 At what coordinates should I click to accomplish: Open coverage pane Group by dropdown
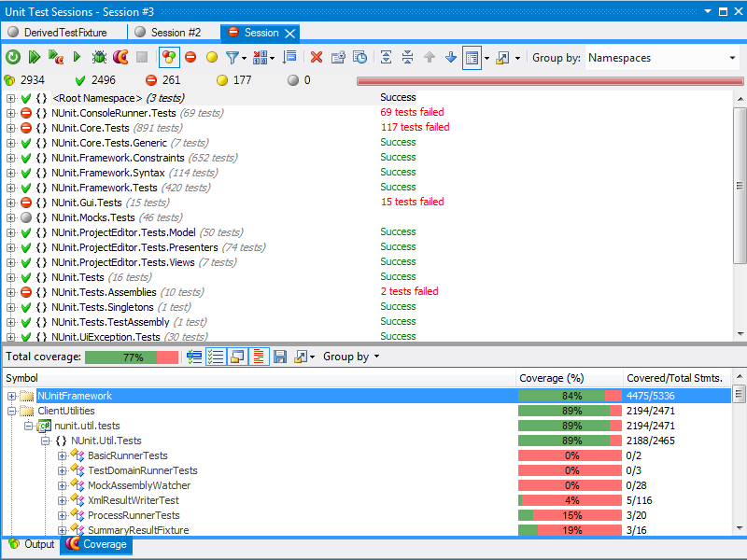[x=351, y=357]
